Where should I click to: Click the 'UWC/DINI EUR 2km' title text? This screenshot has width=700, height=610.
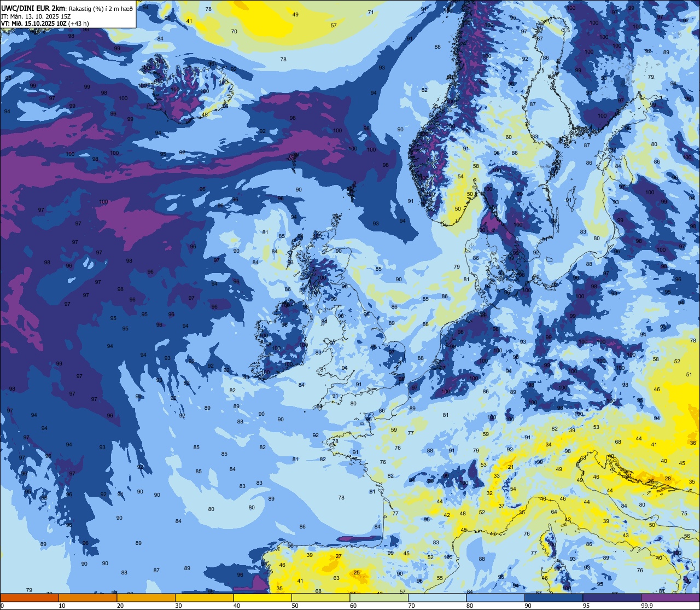pos(33,8)
